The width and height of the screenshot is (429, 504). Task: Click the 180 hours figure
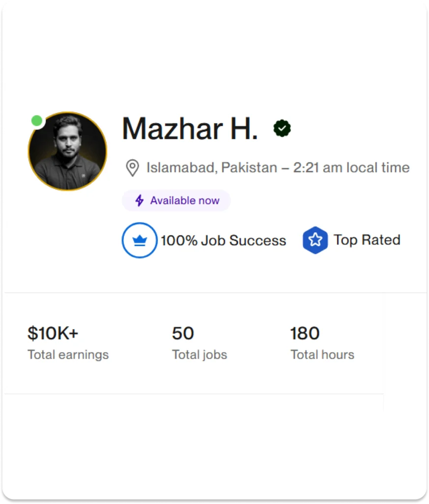tap(305, 333)
